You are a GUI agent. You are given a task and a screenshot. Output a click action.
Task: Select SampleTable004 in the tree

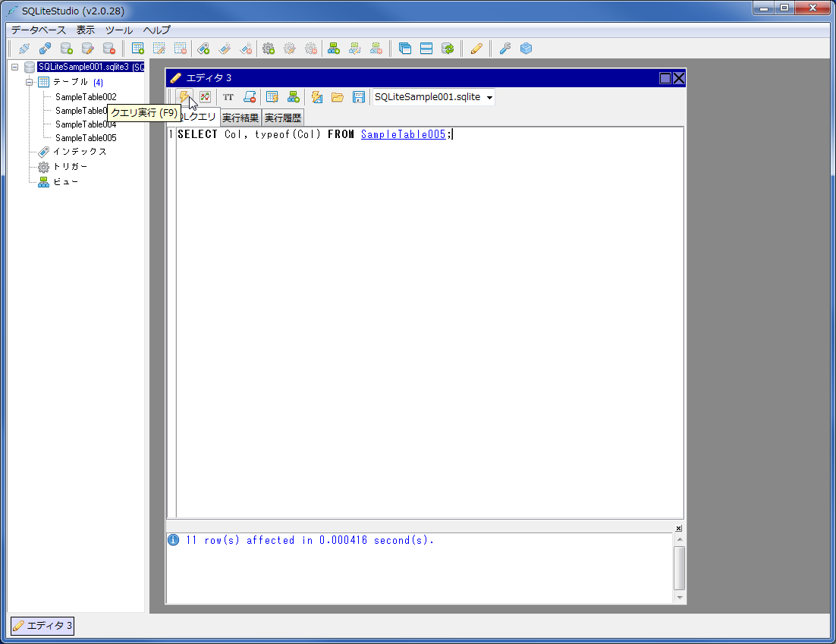[86, 124]
